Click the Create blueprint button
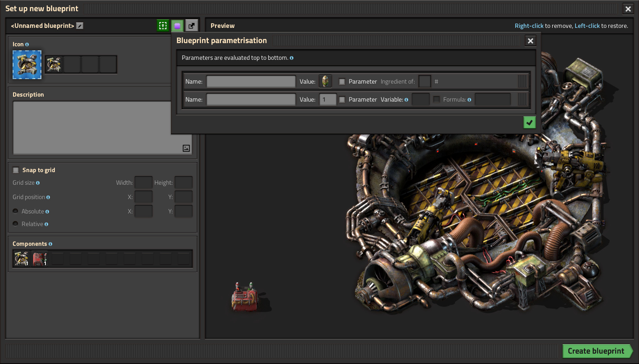Image resolution: width=639 pixels, height=364 pixels. click(x=596, y=351)
